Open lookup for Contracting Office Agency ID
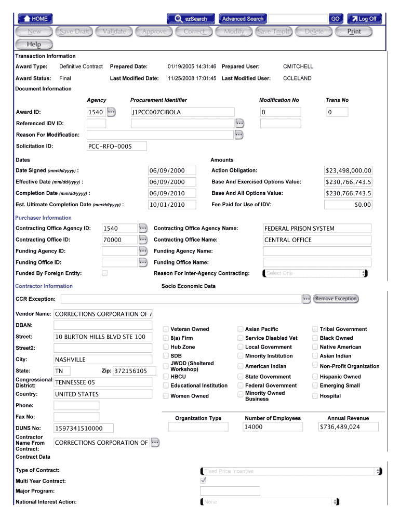The width and height of the screenshot is (400, 532). tap(143, 228)
